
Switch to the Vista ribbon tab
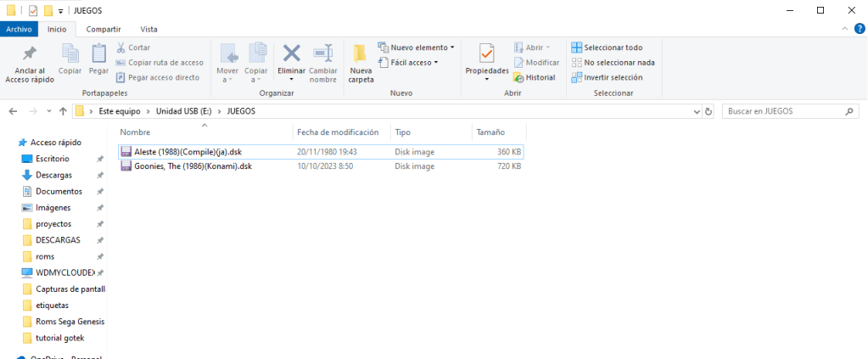coord(148,29)
